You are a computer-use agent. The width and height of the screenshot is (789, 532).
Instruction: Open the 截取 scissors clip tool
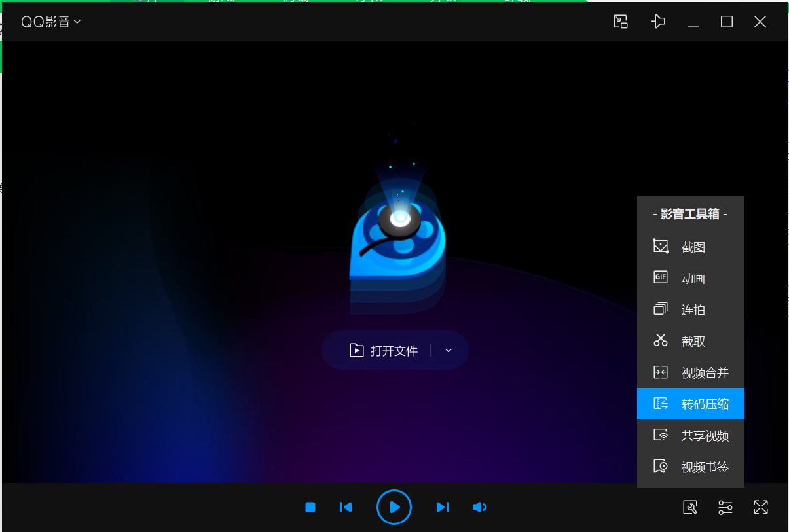click(x=690, y=342)
